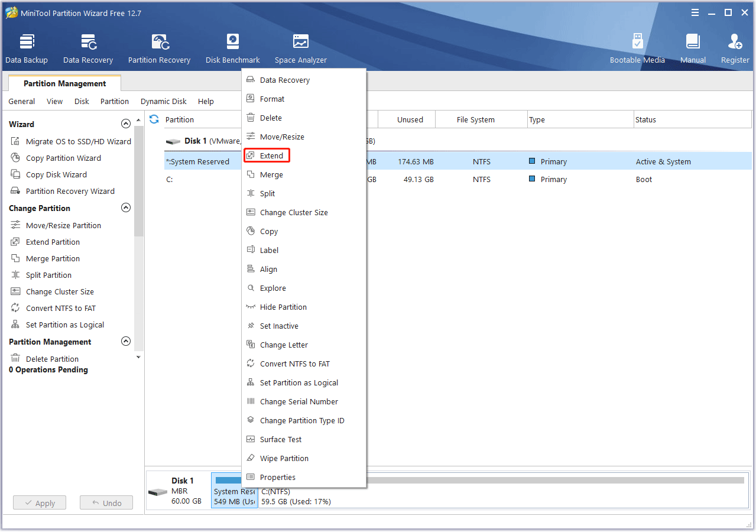Screen dimensions: 756x532
Task: Click the Wipe Partition eraser icon in the context menu
Action: [x=251, y=458]
